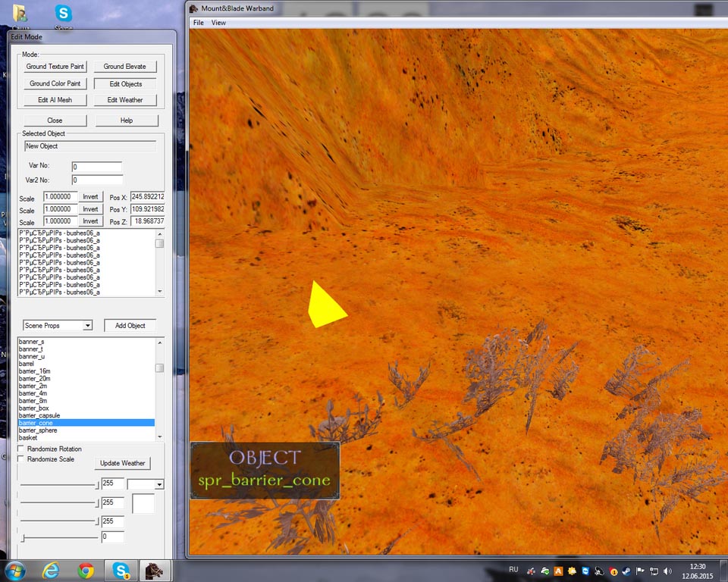
Task: Open Skype from the taskbar
Action: [x=121, y=570]
